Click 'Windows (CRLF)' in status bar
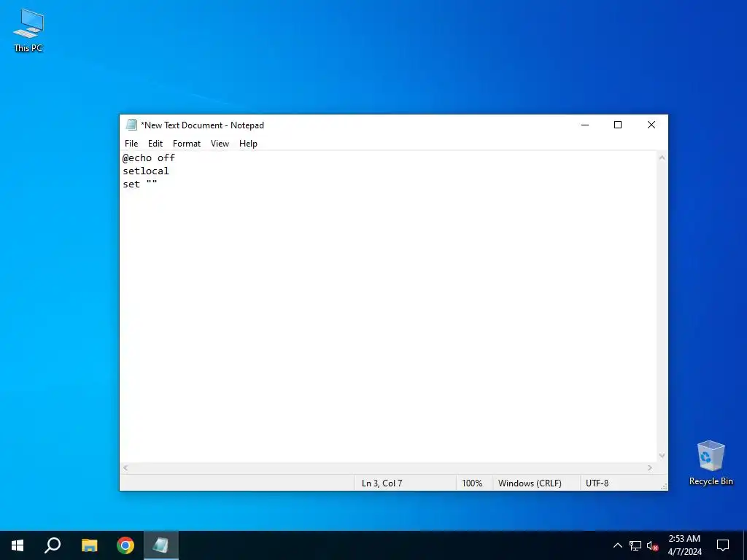Viewport: 747px width, 560px height. (530, 483)
